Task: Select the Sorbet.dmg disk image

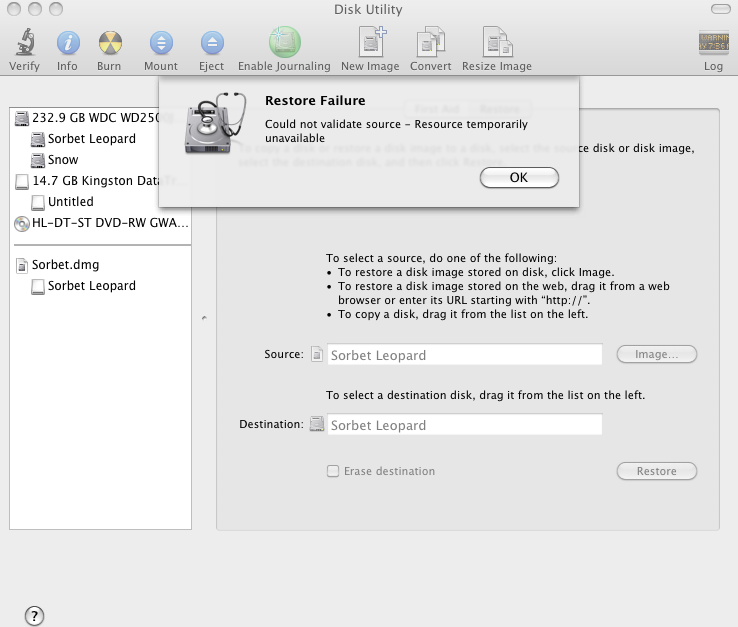Action: coord(57,265)
